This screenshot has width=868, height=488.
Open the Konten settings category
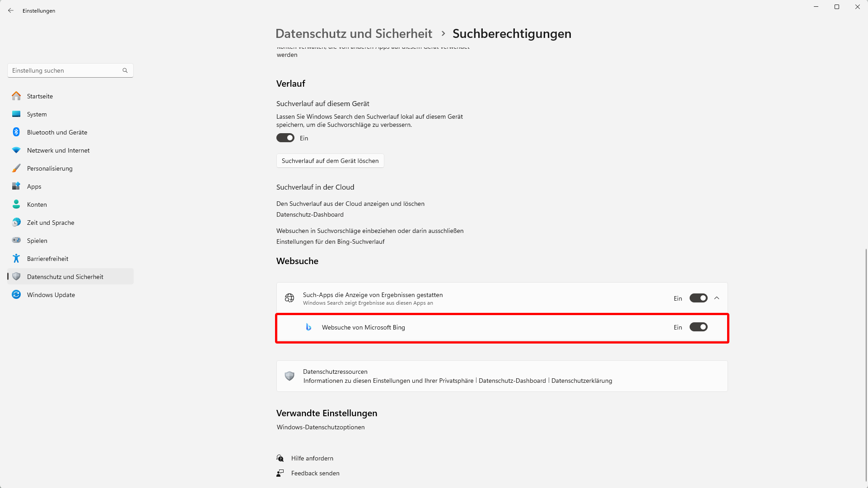pyautogui.click(x=37, y=204)
